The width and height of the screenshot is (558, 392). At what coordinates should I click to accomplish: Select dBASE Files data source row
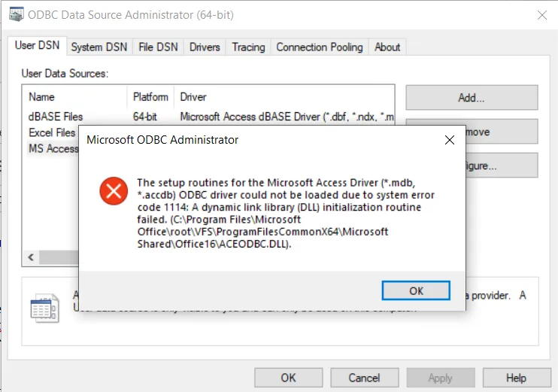point(56,117)
